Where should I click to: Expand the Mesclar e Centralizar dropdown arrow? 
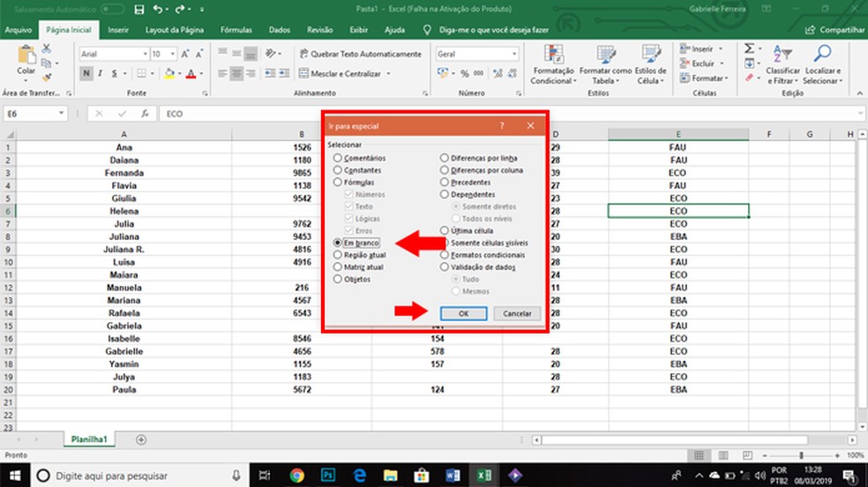(389, 73)
